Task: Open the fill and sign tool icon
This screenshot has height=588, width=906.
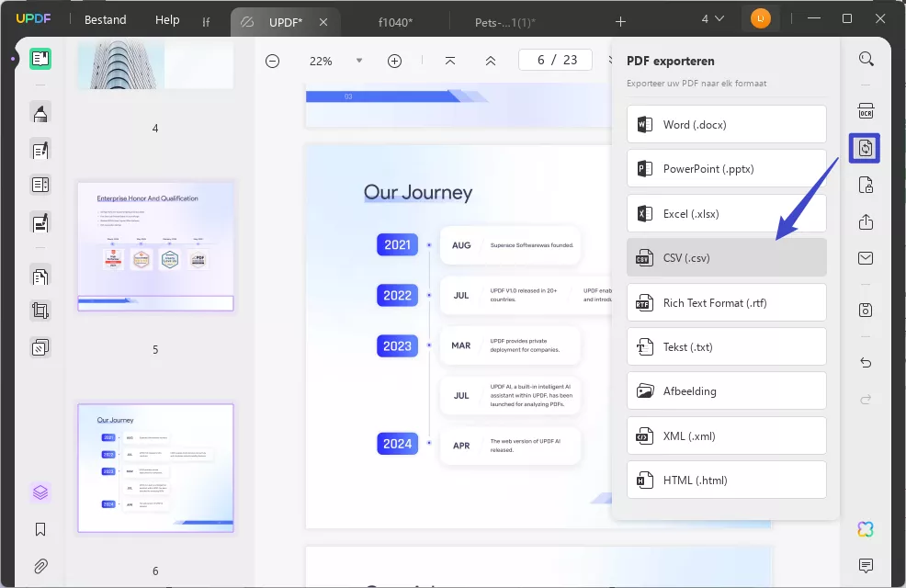Action: tap(40, 222)
